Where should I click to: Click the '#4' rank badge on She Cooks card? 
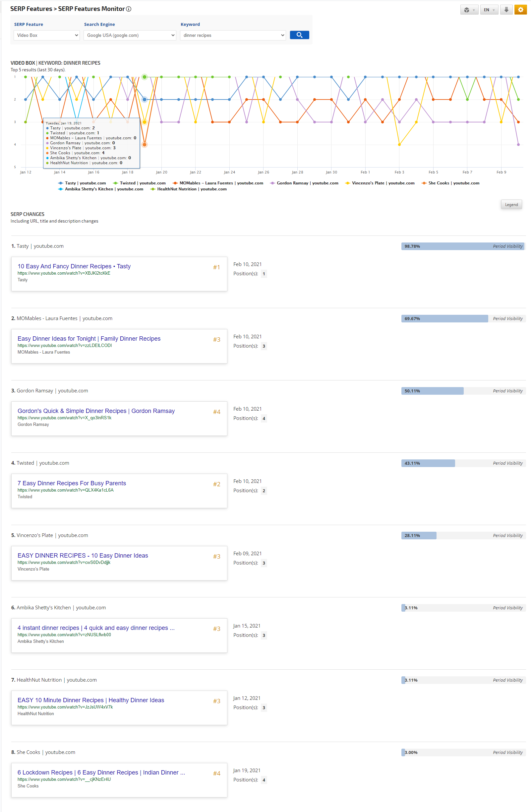click(x=217, y=774)
